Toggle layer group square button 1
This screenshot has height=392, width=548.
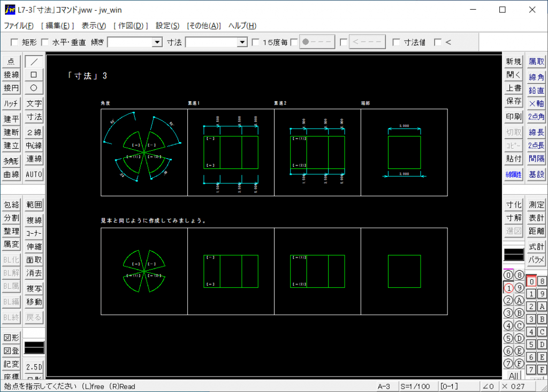531,294
